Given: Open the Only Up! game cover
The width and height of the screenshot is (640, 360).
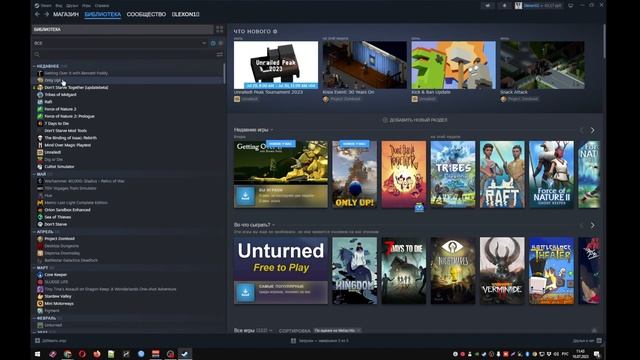Looking at the screenshot, I should [x=354, y=174].
